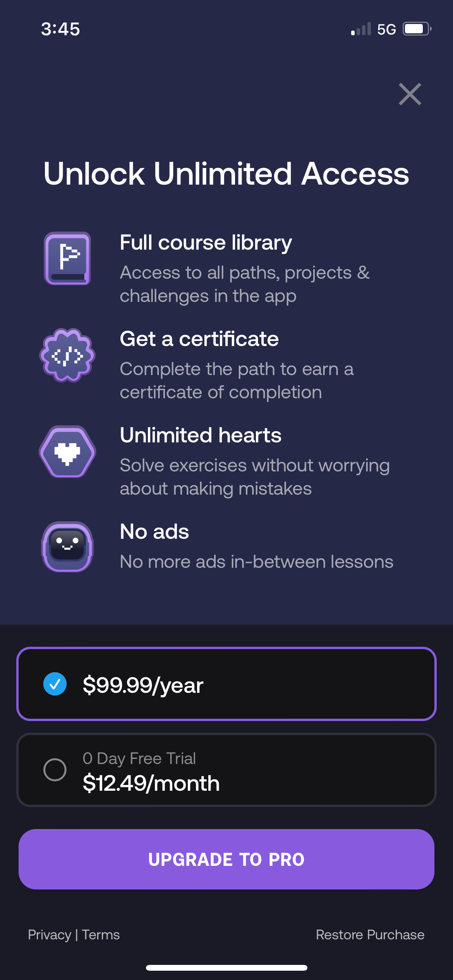Click the robot mascot icon next to No ads
This screenshot has width=453, height=980.
click(x=67, y=546)
